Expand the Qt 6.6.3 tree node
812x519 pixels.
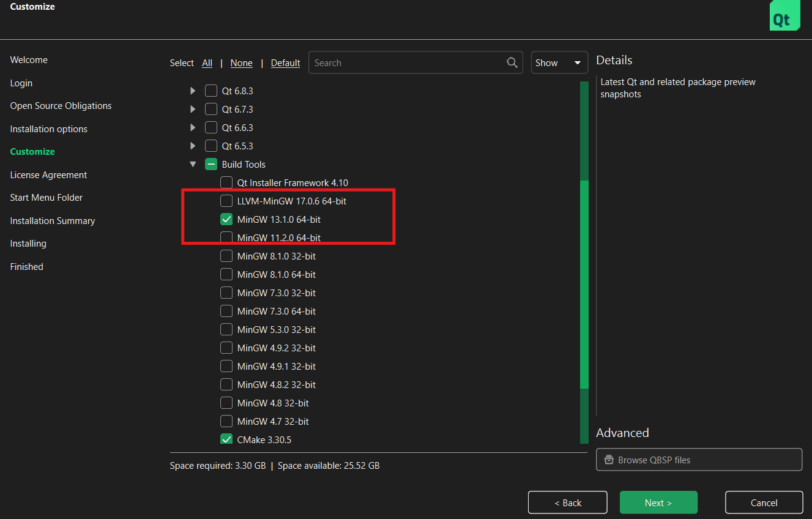click(193, 127)
